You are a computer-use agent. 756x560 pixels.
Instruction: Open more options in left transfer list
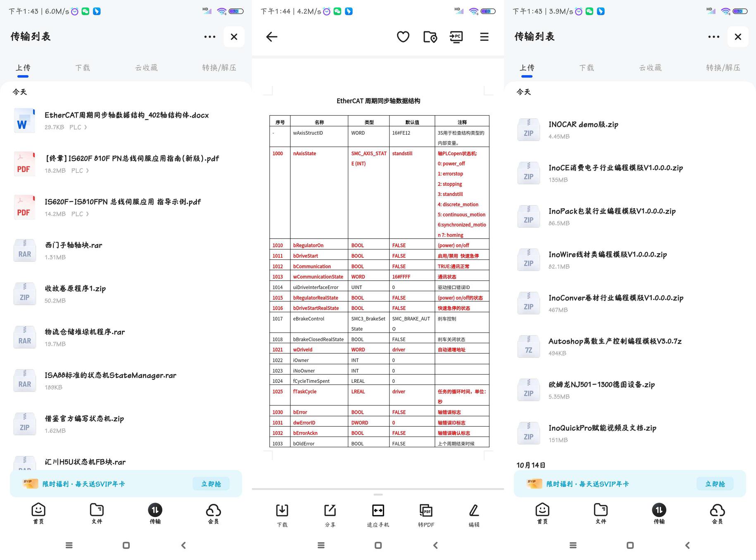pyautogui.click(x=209, y=37)
